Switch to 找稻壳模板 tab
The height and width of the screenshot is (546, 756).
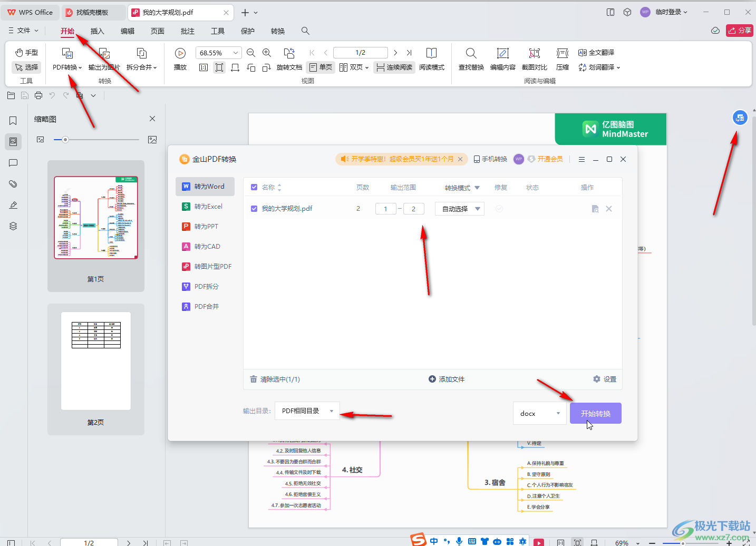[x=93, y=12]
